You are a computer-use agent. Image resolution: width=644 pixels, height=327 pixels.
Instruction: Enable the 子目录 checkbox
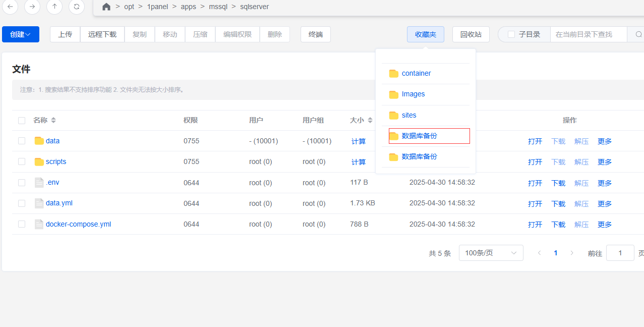click(x=511, y=34)
